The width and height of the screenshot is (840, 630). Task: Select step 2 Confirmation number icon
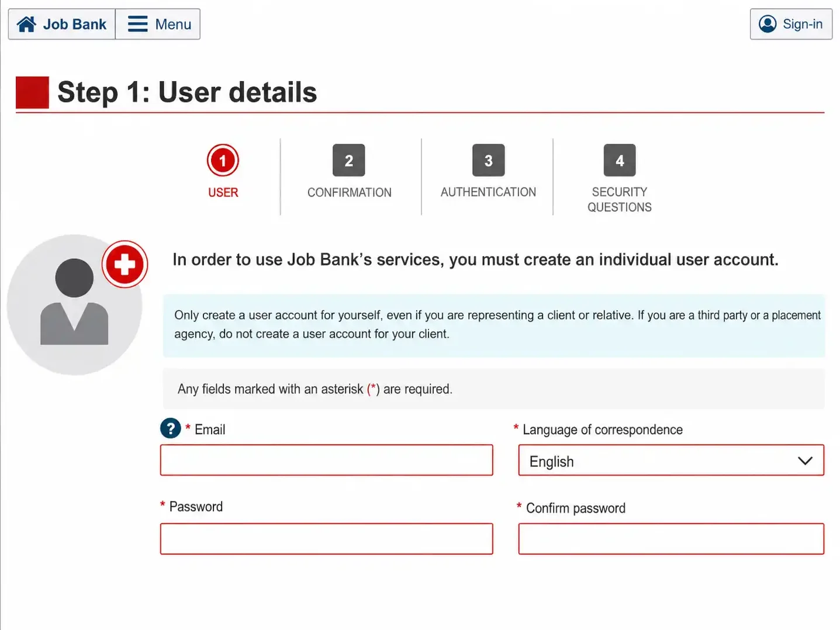click(349, 160)
